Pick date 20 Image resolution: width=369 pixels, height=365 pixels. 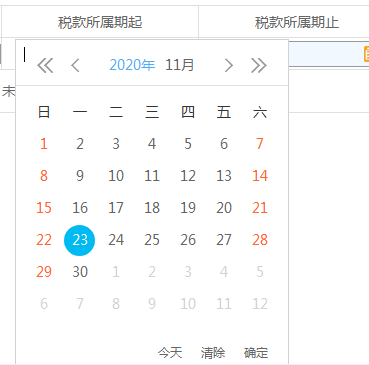pos(224,208)
